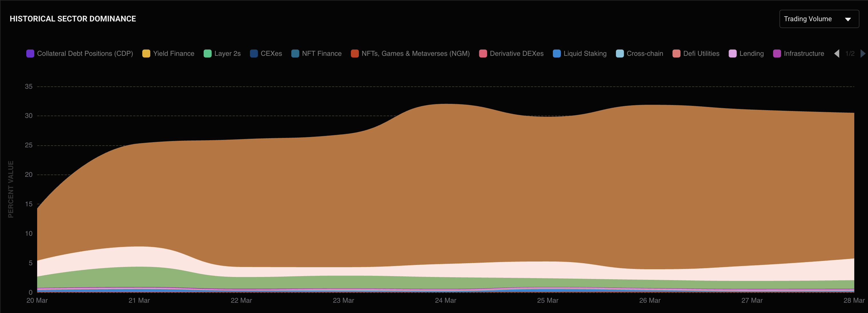Click the yellow Yield Finance legend icon
Image resolution: width=868 pixels, height=313 pixels.
[x=146, y=54]
